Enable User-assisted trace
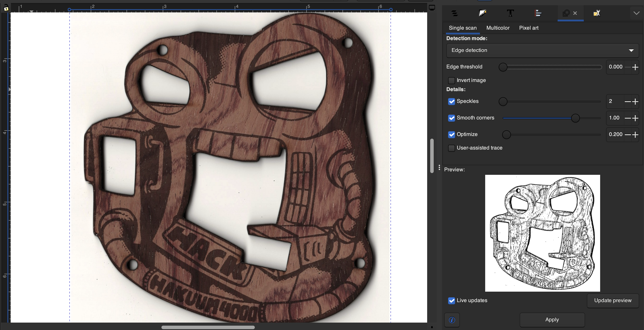This screenshot has width=644, height=330. pos(452,148)
